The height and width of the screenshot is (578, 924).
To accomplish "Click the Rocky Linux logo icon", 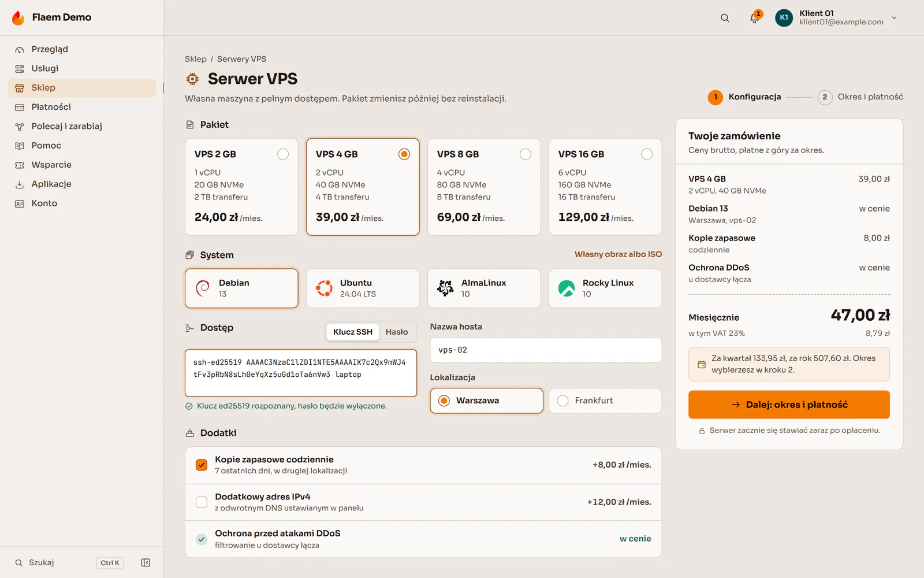I will [x=567, y=288].
